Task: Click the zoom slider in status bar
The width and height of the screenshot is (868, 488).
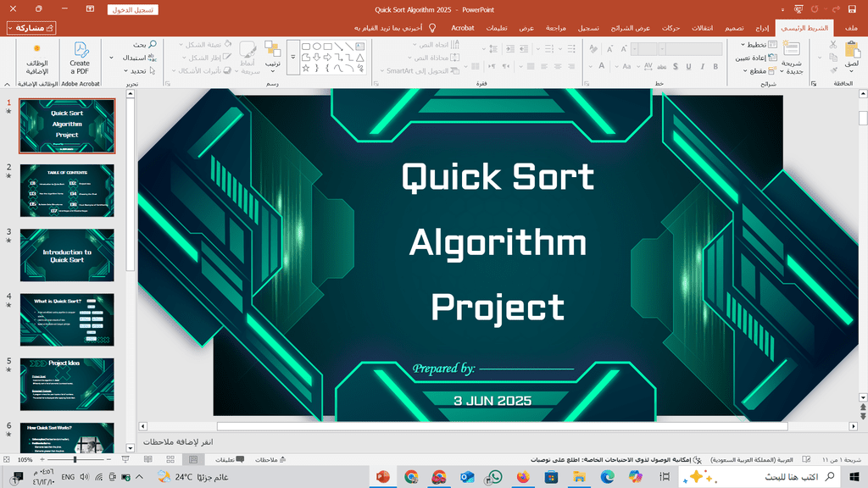Action: point(75,459)
